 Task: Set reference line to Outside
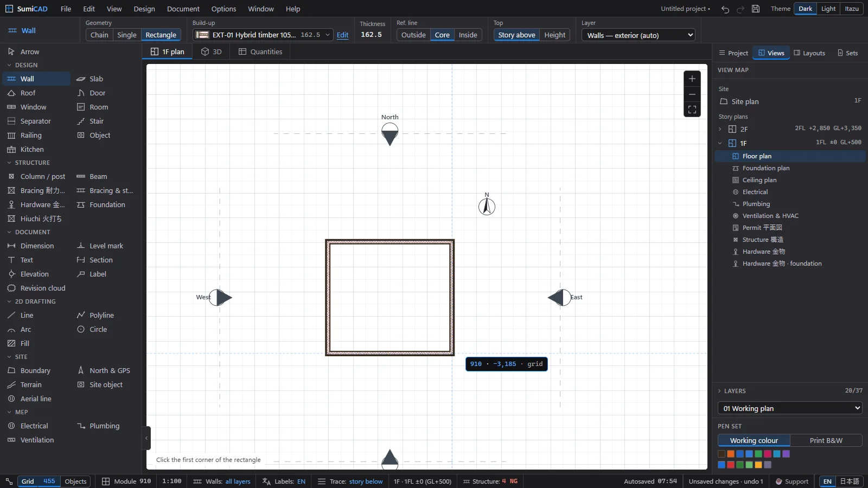pos(413,35)
